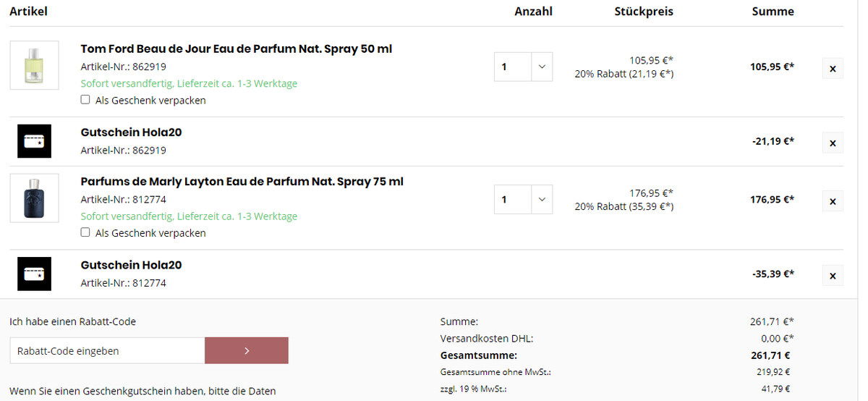Click 'Als Geschenk verpacken' label under Marly Layton
868x401 pixels.
(150, 233)
